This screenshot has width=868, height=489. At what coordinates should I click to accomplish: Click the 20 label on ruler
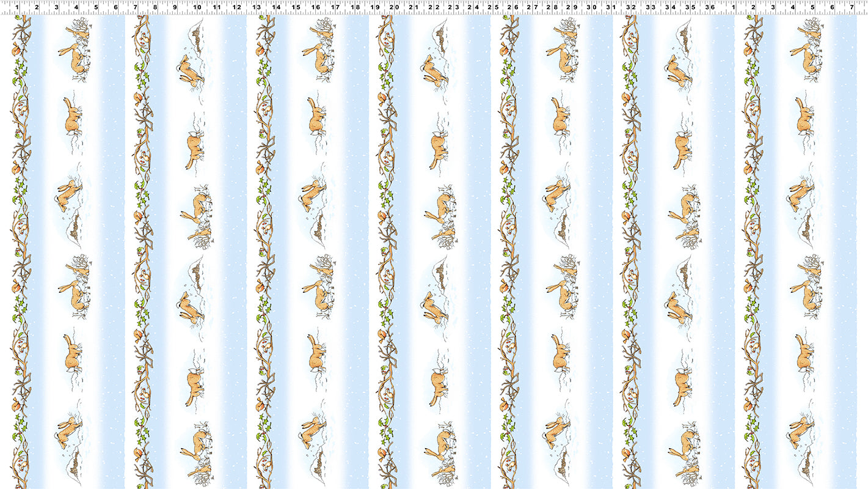coord(394,7)
